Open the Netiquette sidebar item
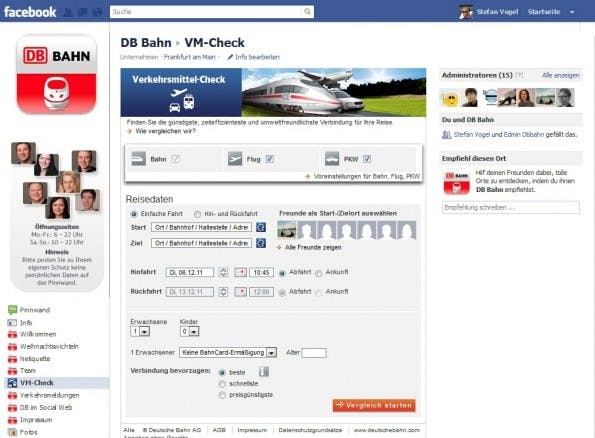 (35, 359)
